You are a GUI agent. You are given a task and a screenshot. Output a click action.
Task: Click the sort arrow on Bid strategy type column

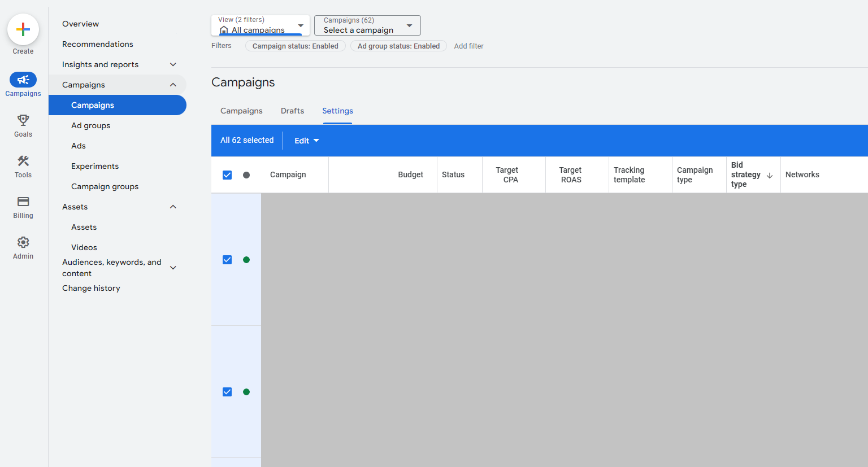pos(770,175)
